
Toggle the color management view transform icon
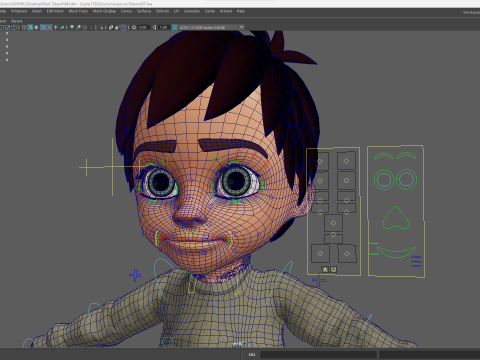point(174,27)
